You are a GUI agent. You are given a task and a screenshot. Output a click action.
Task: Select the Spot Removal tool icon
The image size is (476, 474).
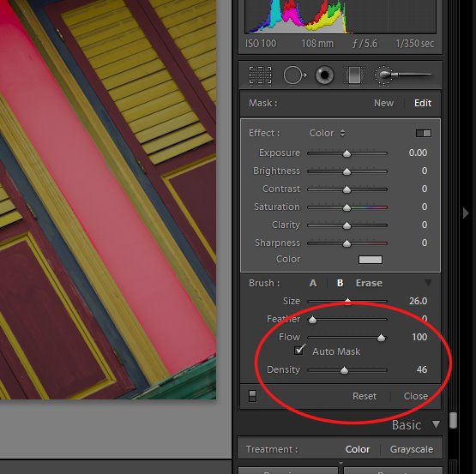(295, 75)
